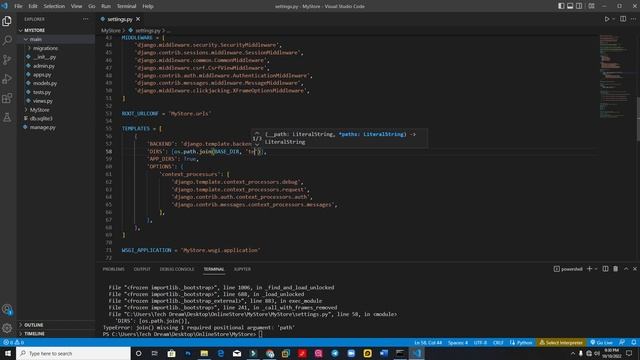The image size is (640, 360).
Task: Open the run button dropdown arrow
Action: [x=613, y=19]
